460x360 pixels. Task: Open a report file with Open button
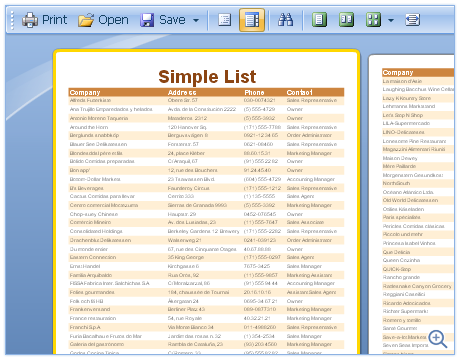(x=103, y=20)
